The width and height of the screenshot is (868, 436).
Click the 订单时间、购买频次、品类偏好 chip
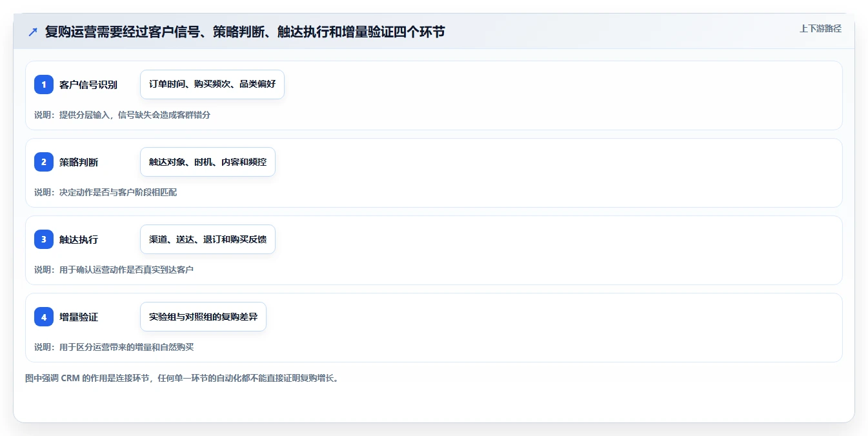212,84
